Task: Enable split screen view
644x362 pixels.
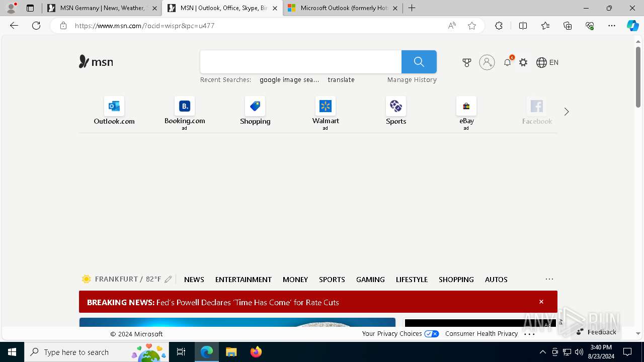Action: 523,26
